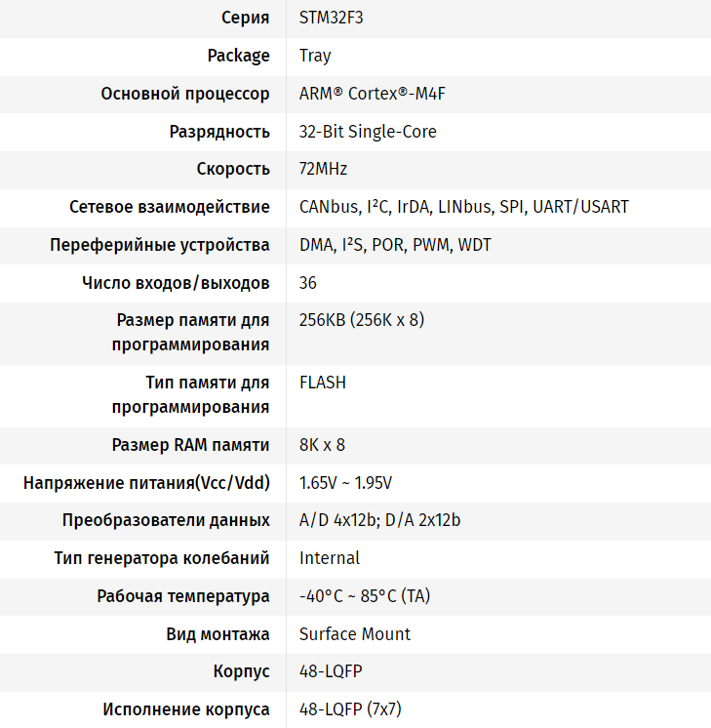Image resolution: width=711 pixels, height=728 pixels.
Task: Click the 48-LQFP (7x7) value
Action: 350,709
